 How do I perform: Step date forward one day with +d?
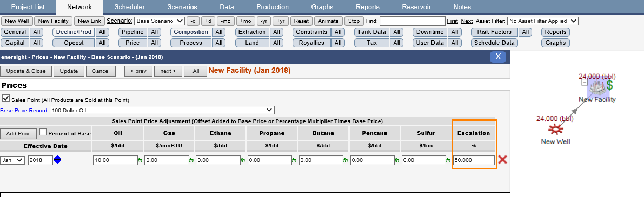(x=209, y=21)
